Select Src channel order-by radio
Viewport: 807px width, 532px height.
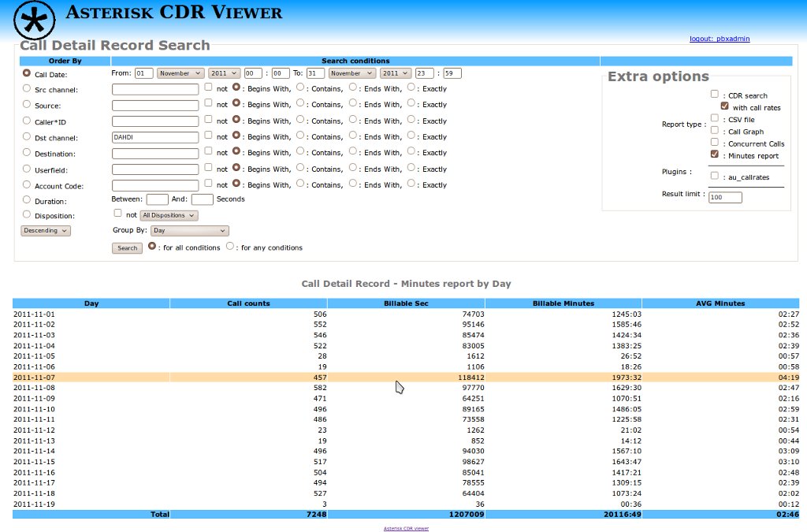point(27,88)
